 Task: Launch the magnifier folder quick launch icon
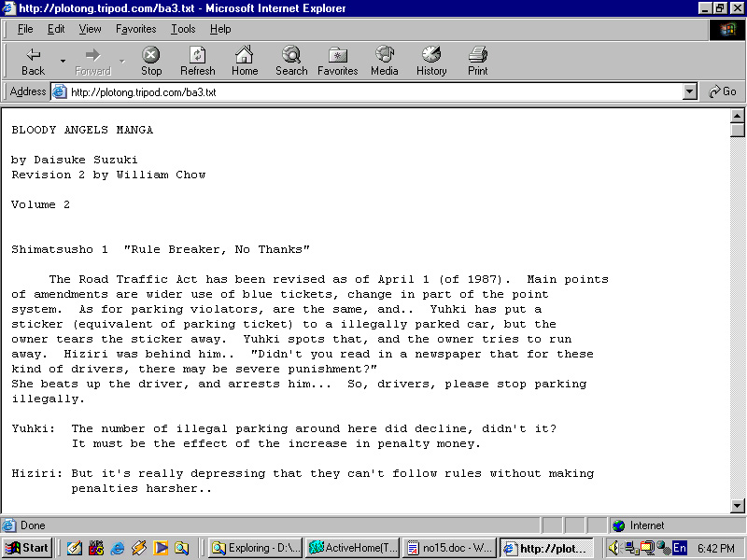[x=181, y=548]
